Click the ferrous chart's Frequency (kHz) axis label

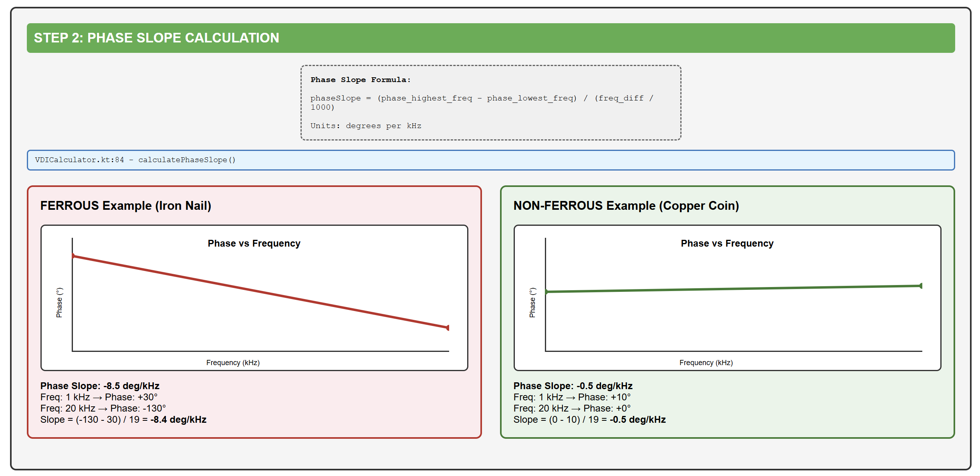coord(233,363)
